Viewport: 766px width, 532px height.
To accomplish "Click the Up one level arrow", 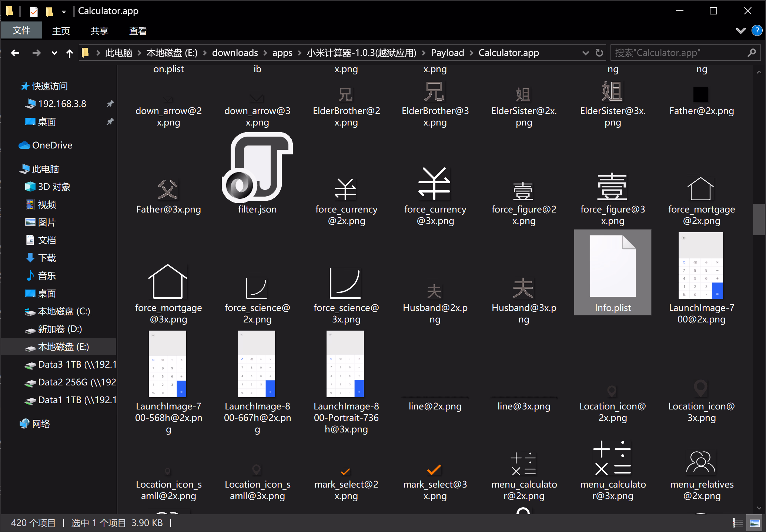I will (x=69, y=53).
